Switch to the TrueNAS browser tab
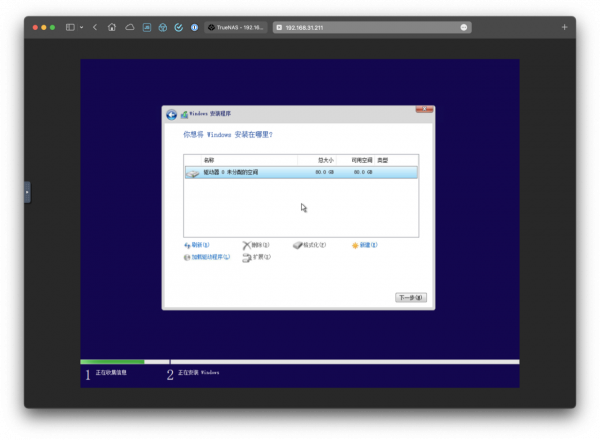This screenshot has height=440, width=600. [x=236, y=27]
